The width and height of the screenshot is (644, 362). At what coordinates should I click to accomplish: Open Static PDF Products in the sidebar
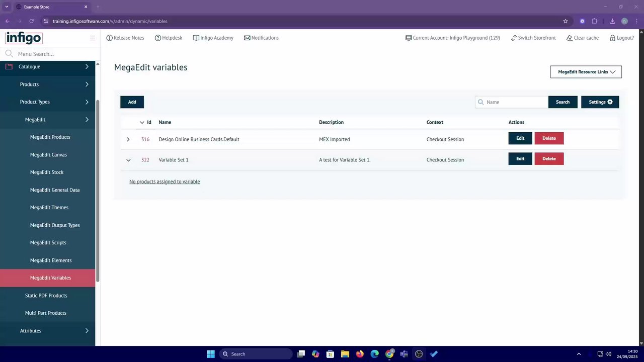(x=46, y=296)
